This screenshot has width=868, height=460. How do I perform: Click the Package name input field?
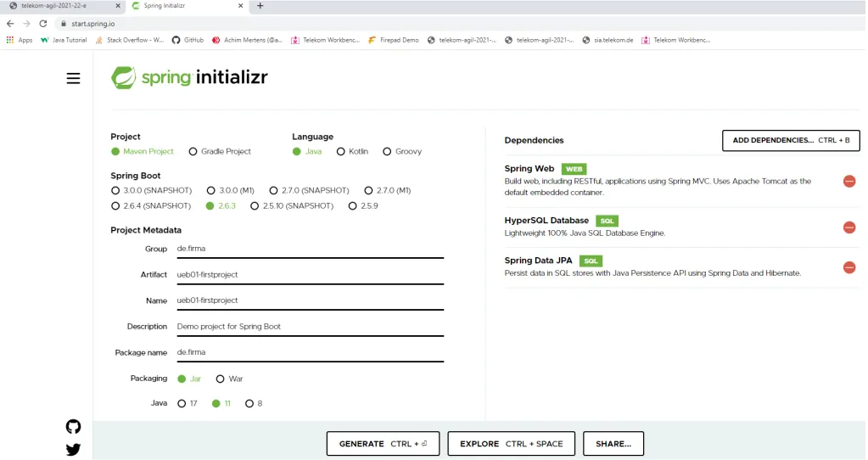[x=310, y=352]
